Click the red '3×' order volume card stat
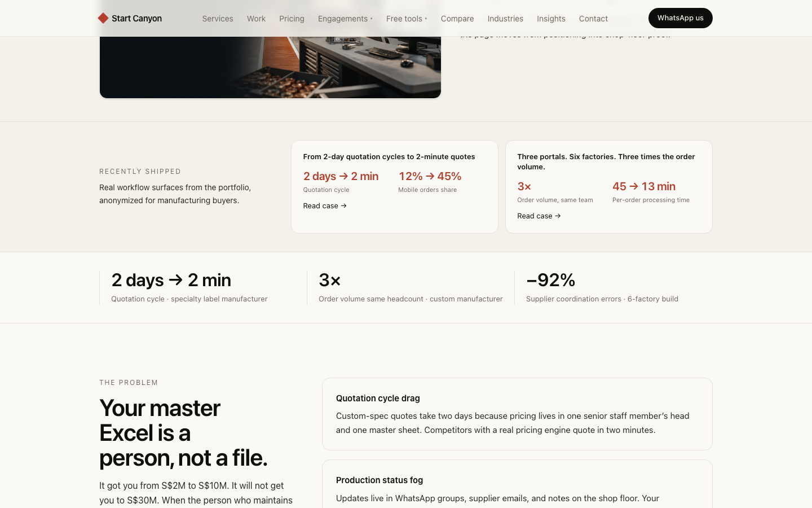Viewport: 812px width, 508px height. pyautogui.click(x=524, y=186)
